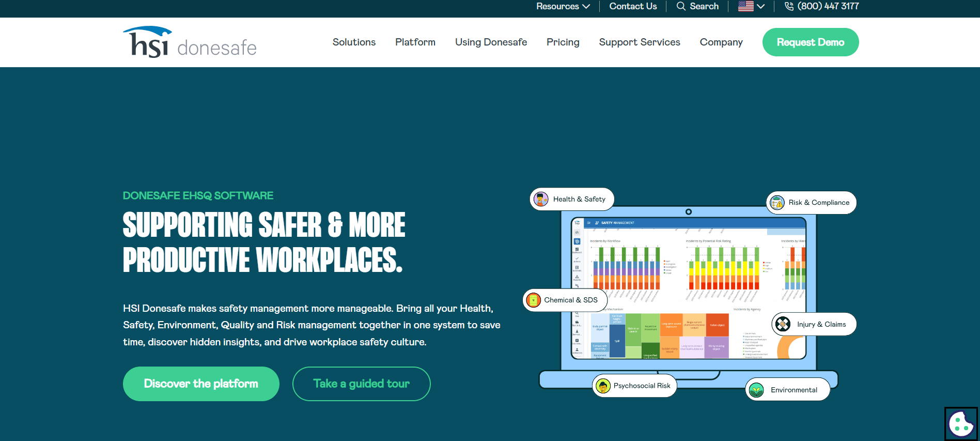
Task: Click the US flag icon
Action: [745, 6]
